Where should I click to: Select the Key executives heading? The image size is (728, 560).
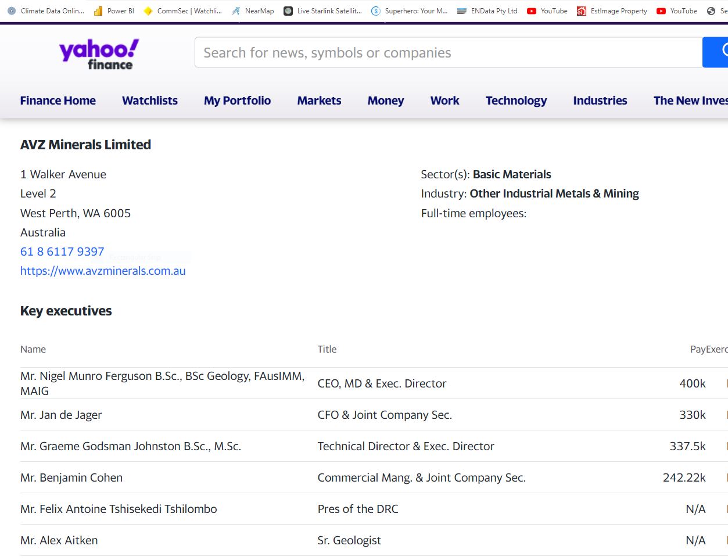click(66, 311)
